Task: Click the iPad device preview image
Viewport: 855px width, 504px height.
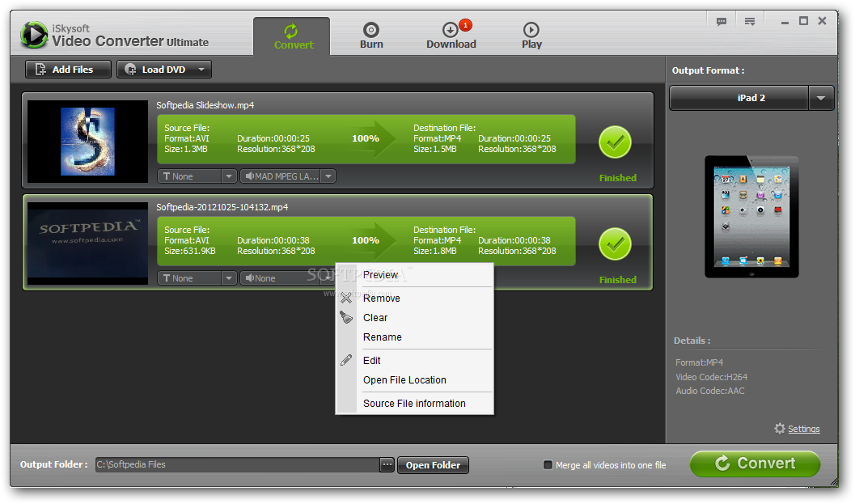Action: [x=751, y=217]
